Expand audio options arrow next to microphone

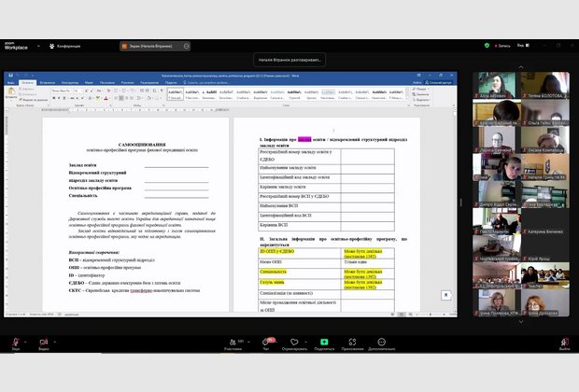[x=27, y=341]
